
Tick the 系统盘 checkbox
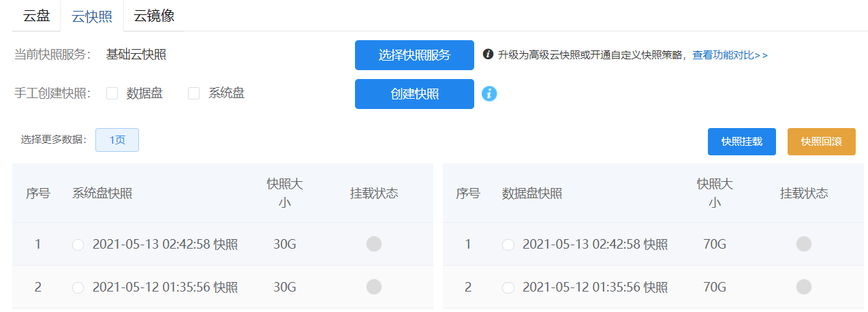[194, 94]
